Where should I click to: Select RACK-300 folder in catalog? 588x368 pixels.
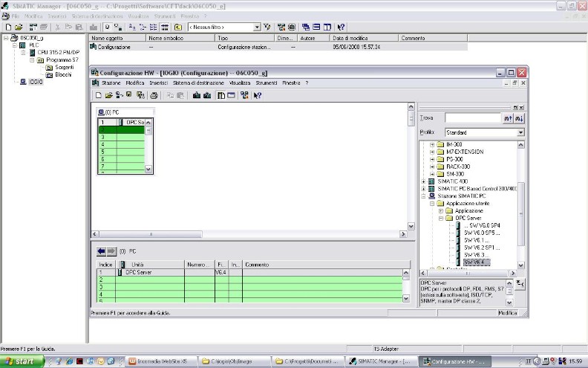click(x=458, y=167)
